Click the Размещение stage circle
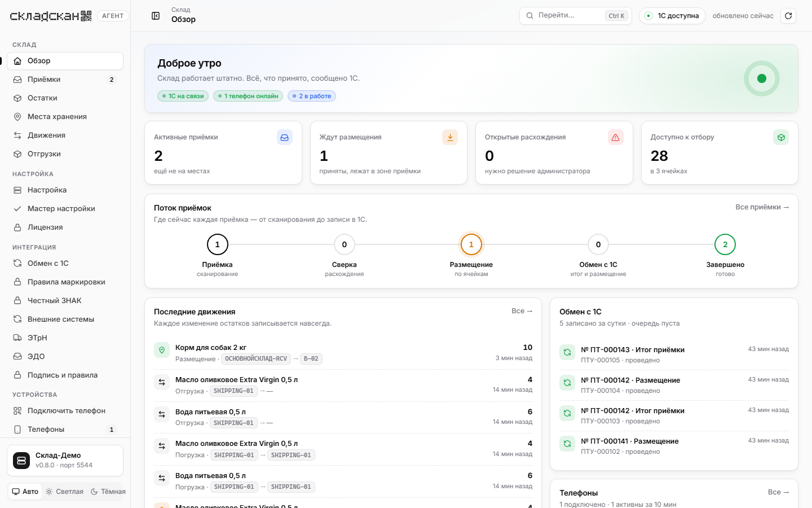This screenshot has height=508, width=812. [x=471, y=244]
